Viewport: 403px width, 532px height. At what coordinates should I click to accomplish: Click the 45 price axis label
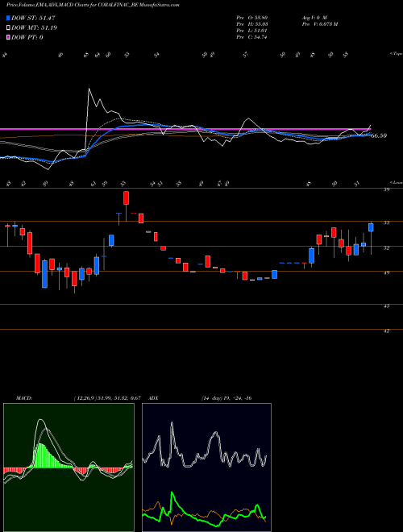[x=386, y=305]
